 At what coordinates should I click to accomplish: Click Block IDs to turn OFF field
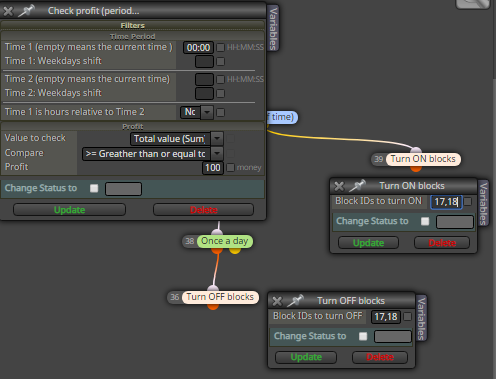coord(385,317)
